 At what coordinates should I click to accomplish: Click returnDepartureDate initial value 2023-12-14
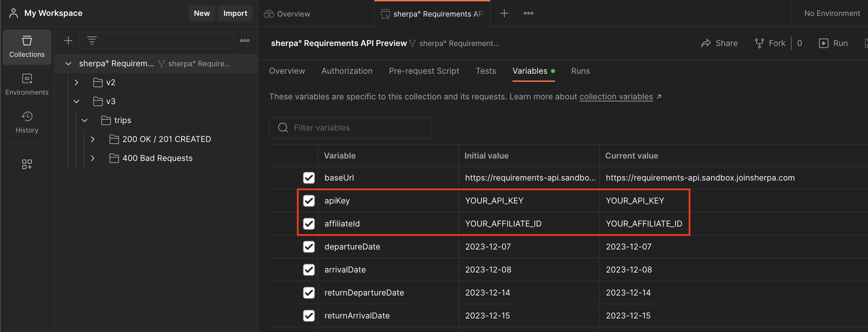click(487, 293)
